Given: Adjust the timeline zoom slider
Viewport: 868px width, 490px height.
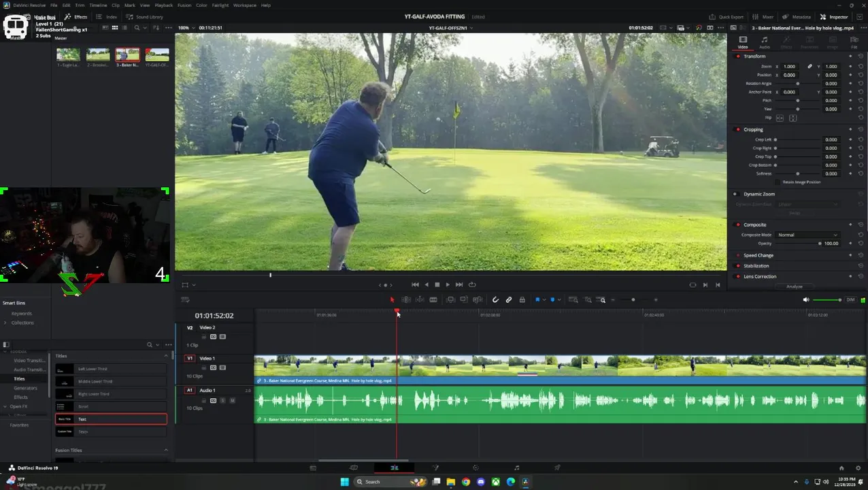Looking at the screenshot, I should point(633,300).
